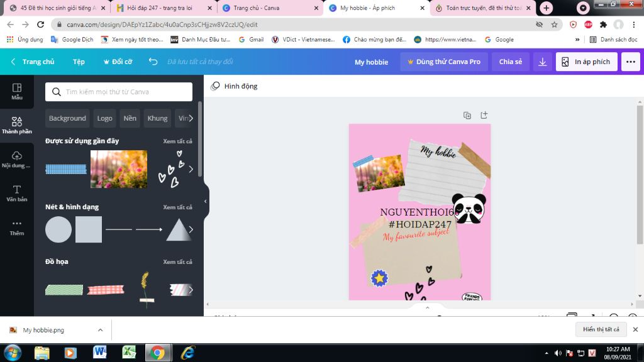644x362 pixels.
Task: Click the Khung category chip
Action: (x=157, y=118)
